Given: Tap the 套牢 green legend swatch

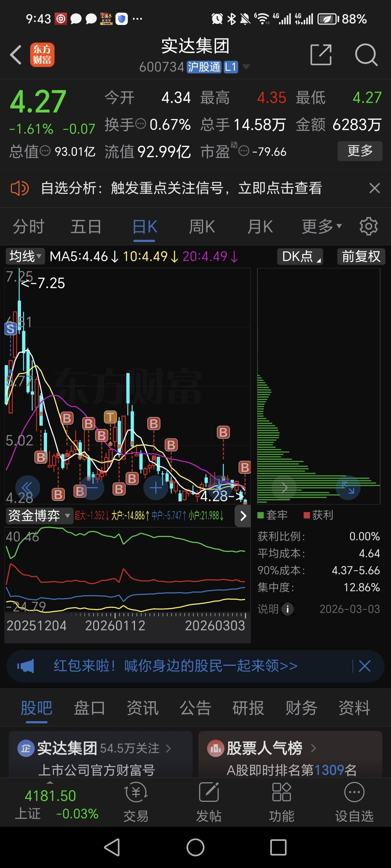Looking at the screenshot, I should tap(260, 515).
